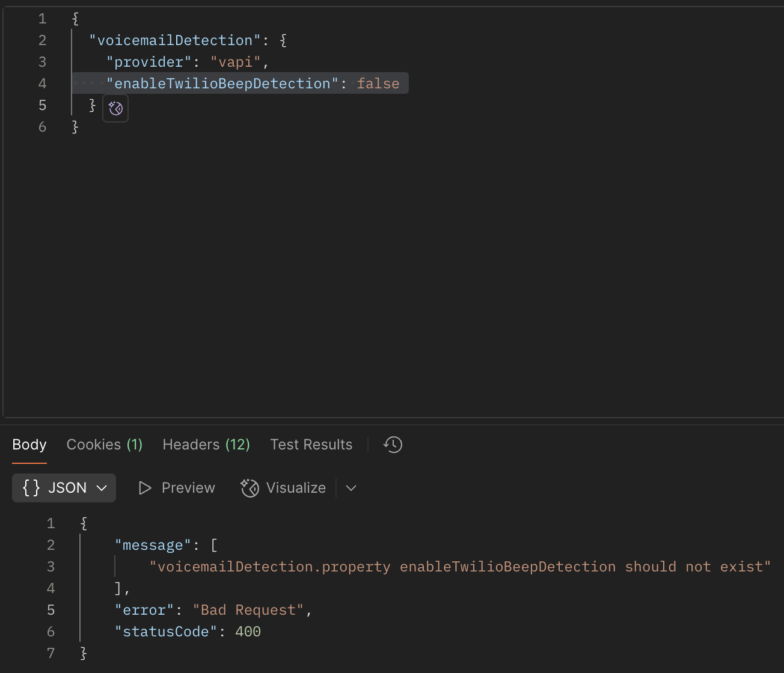Click the chevron icon inside the JSON selector
This screenshot has height=673, width=784.
(100, 488)
